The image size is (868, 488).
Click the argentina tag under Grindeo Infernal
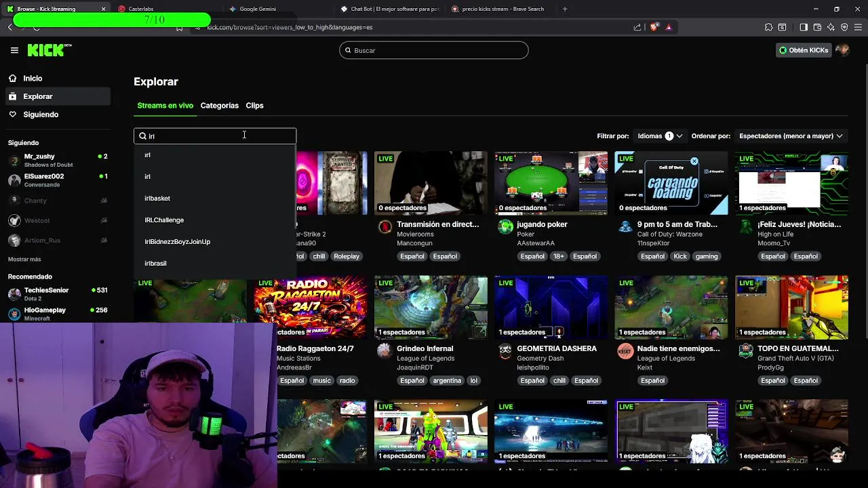[447, 381]
